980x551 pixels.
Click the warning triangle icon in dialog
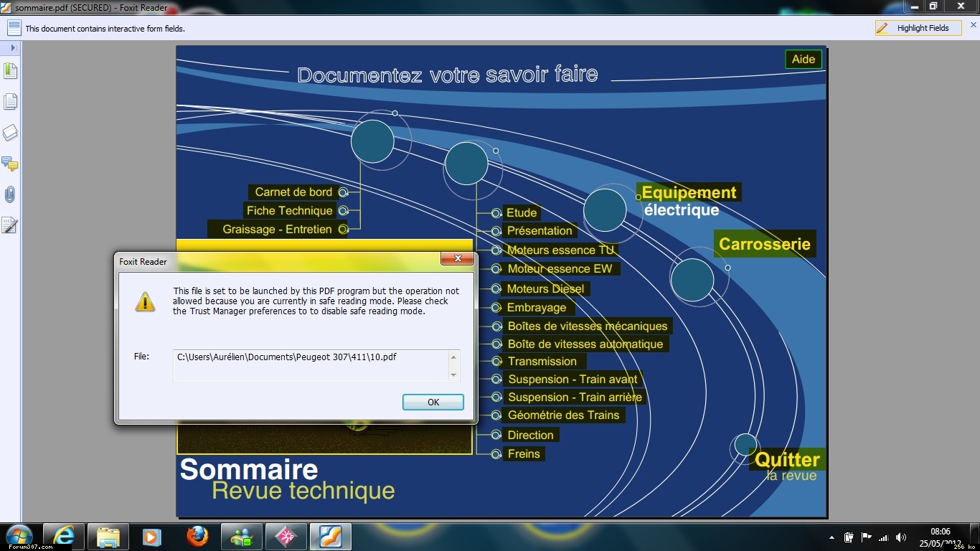click(x=146, y=301)
